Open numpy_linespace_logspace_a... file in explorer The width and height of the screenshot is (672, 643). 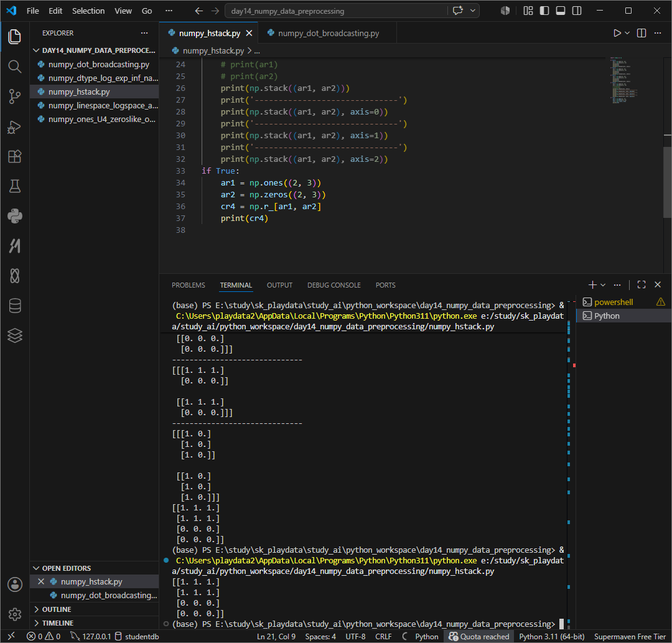(95, 105)
